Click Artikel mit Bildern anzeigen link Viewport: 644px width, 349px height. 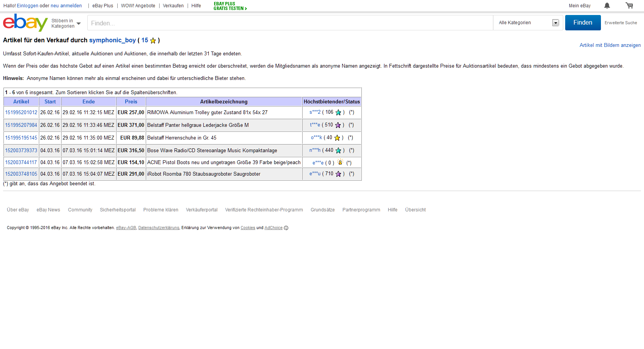pos(610,45)
